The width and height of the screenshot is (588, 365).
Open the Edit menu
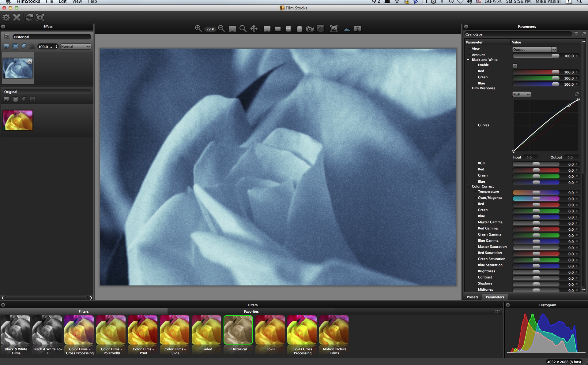(x=62, y=2)
